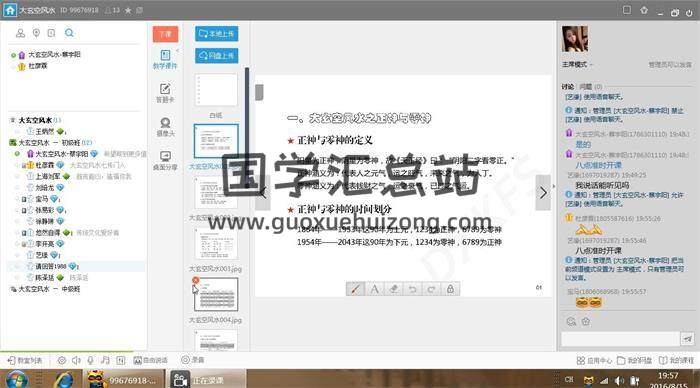The image size is (700, 388).
Task: Select the text A tool
Action: tap(375, 289)
